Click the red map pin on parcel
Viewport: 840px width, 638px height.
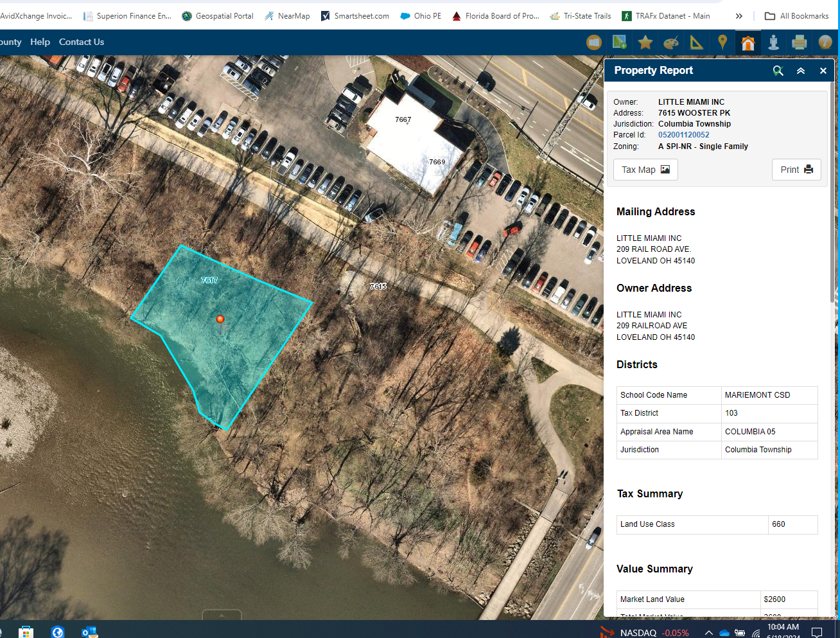tap(220, 319)
